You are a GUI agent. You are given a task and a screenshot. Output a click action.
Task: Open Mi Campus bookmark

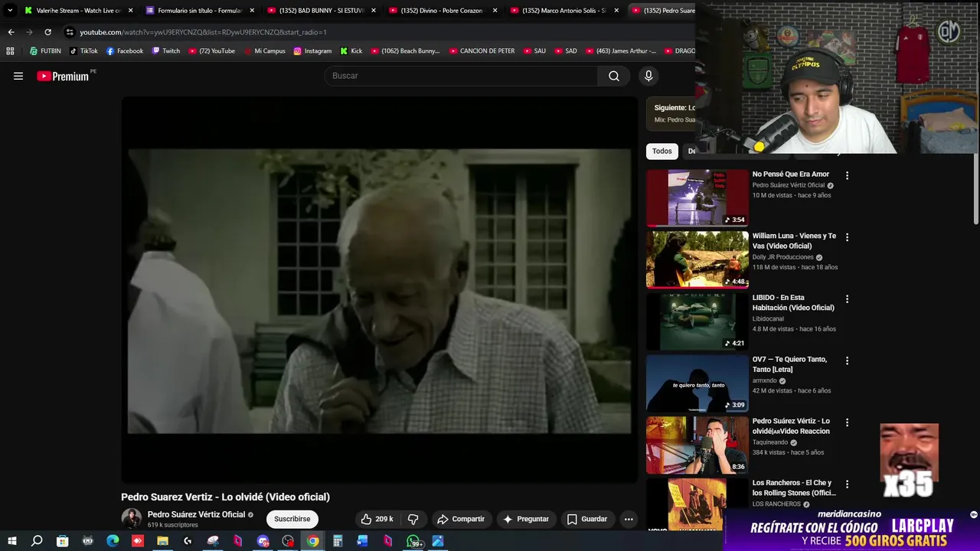point(264,51)
